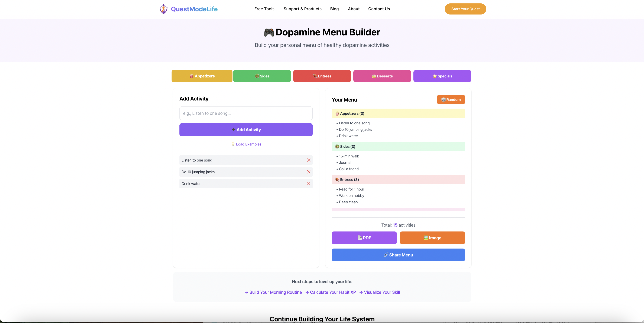The image size is (644, 323).
Task: Open Support & Products in the navigation
Action: [302, 9]
